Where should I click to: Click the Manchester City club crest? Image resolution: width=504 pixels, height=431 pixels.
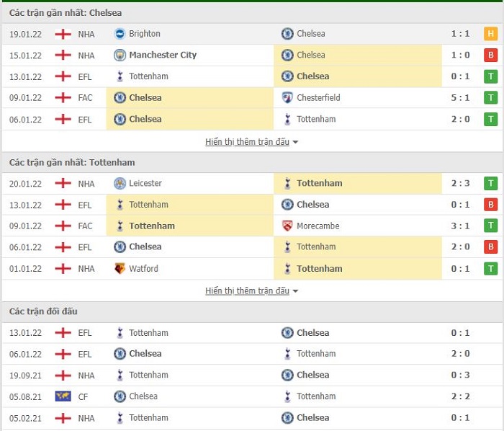tap(120, 55)
